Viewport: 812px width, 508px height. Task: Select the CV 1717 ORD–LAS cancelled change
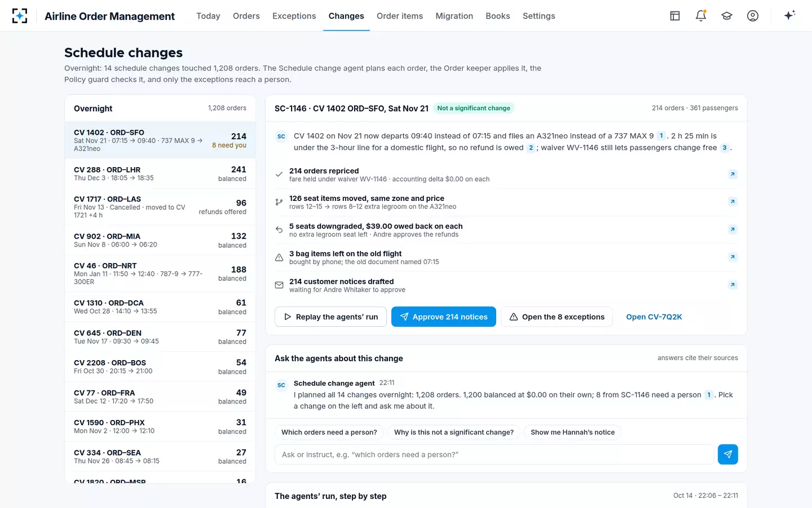tap(160, 207)
